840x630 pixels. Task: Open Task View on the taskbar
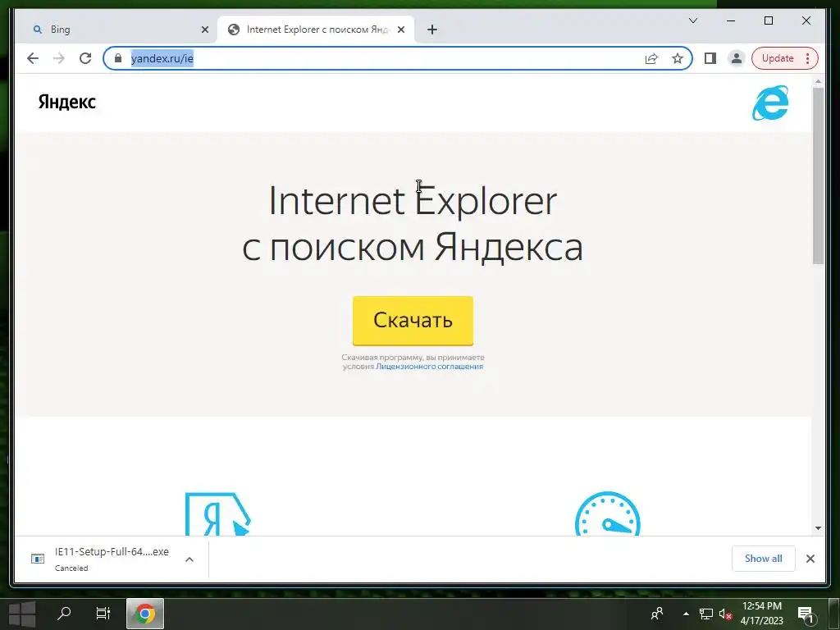click(x=103, y=614)
